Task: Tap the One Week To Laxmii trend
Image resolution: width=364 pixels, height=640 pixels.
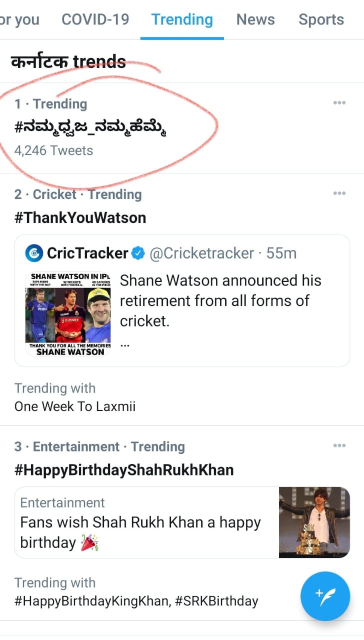Action: tap(75, 406)
